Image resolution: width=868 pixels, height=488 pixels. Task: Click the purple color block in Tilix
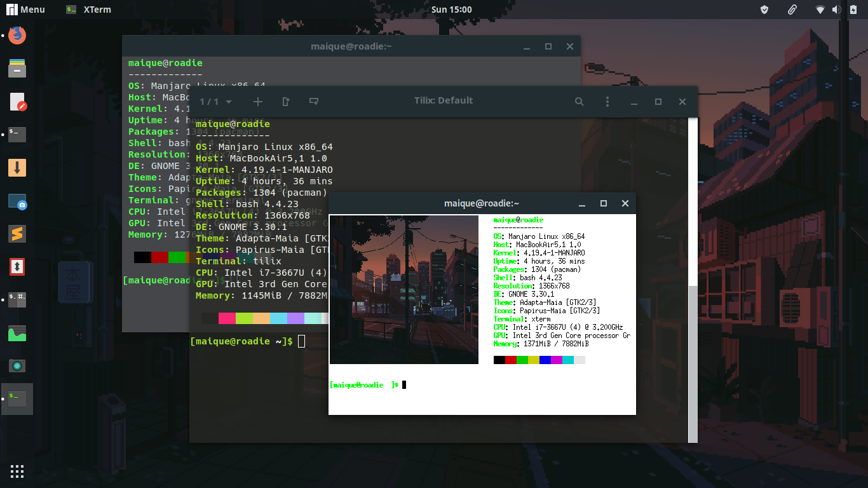click(295, 318)
